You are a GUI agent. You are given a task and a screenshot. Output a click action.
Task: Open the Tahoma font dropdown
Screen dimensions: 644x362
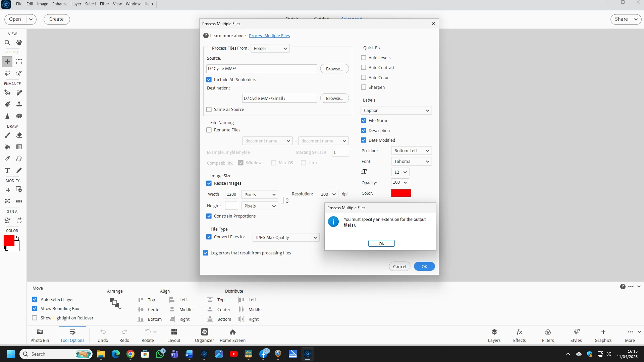(411, 162)
